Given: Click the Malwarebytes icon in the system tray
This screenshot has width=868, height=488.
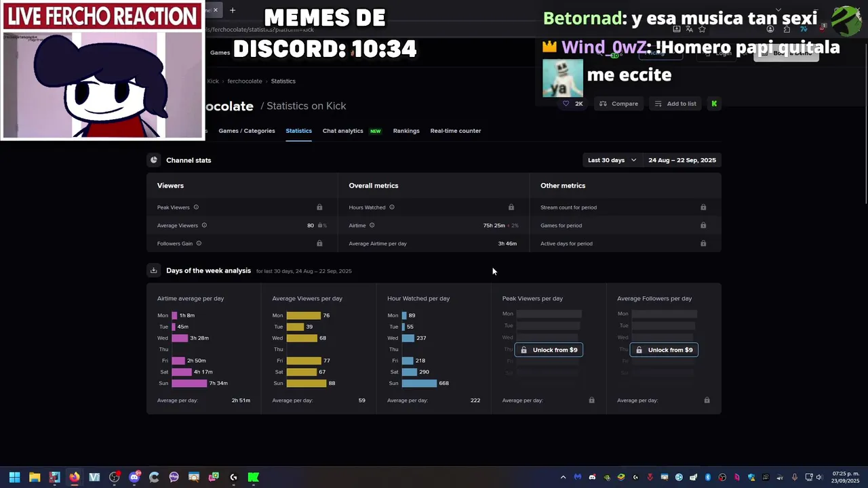Looking at the screenshot, I should pos(578,477).
